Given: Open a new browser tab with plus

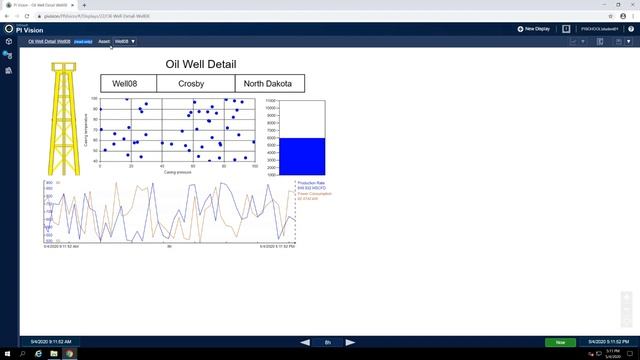Looking at the screenshot, I should coord(84,5).
